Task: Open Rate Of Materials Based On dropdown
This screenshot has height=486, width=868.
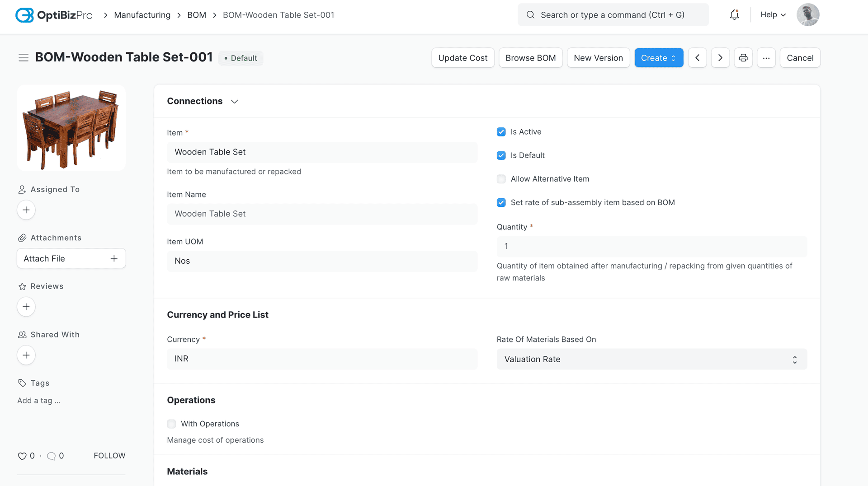Action: pos(651,359)
